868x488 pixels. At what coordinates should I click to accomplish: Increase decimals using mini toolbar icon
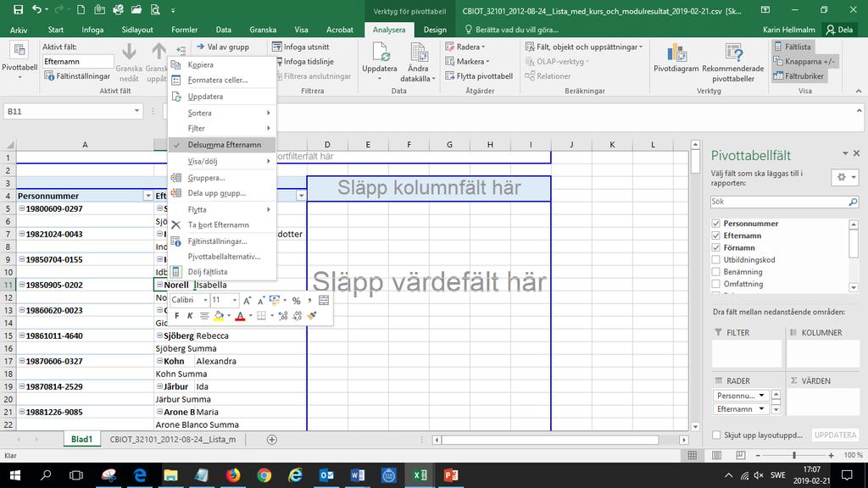coord(283,316)
